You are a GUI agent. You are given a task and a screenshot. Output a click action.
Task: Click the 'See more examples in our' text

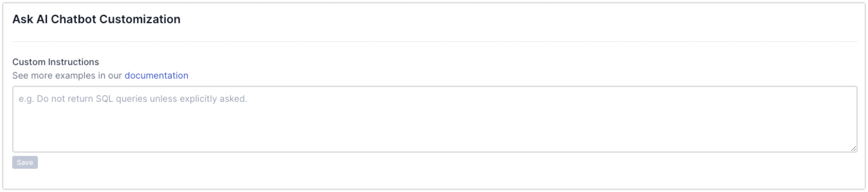[x=67, y=76]
